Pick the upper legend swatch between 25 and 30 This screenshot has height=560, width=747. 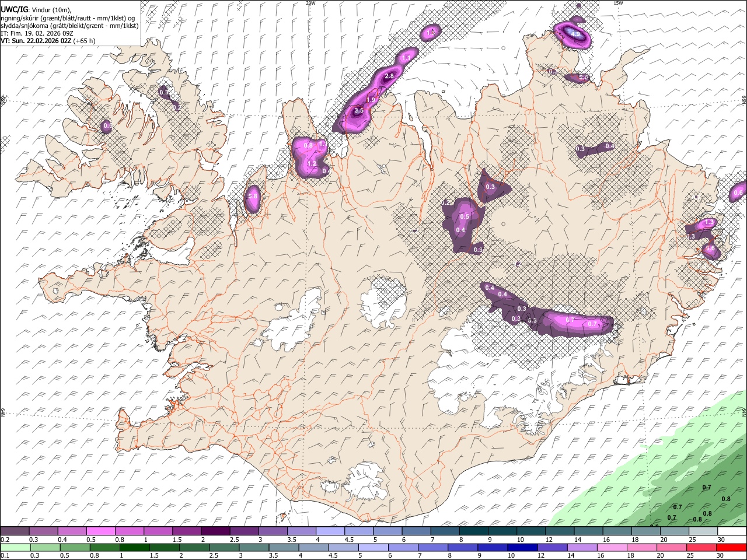[703, 531]
